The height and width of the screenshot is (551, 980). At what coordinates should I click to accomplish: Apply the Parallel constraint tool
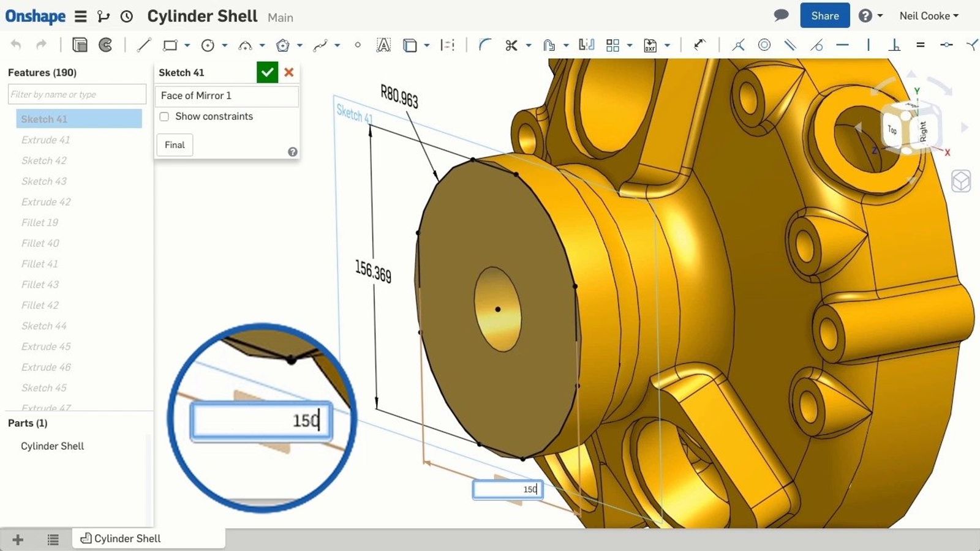coord(790,45)
